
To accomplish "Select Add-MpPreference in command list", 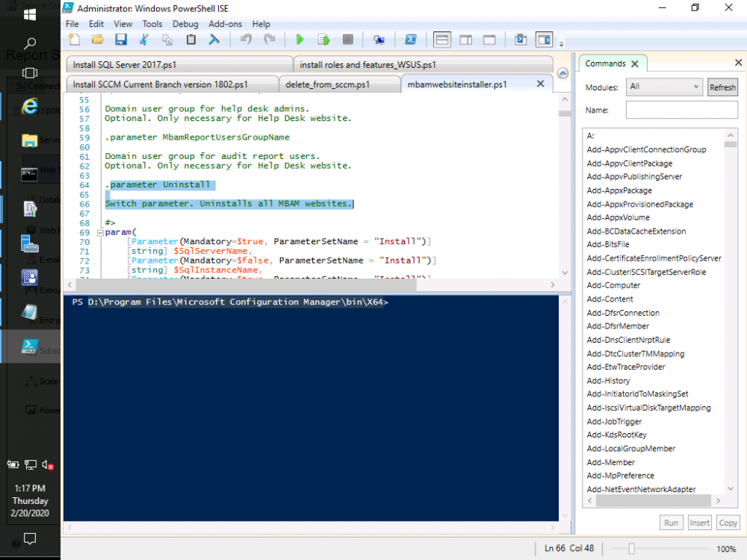I will pos(620,476).
